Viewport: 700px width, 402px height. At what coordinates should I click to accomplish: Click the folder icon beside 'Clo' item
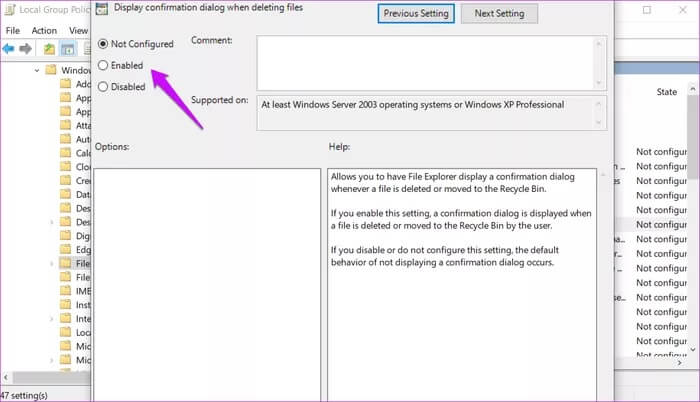tap(66, 166)
